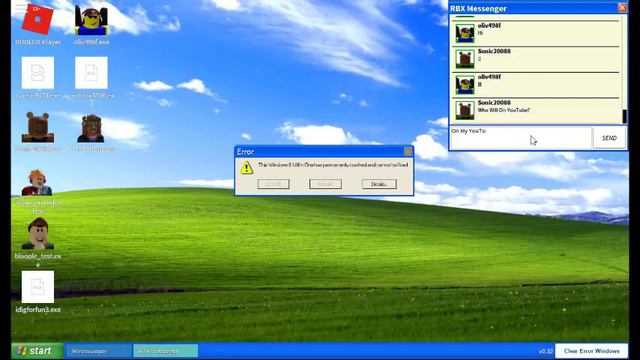Image resolution: width=640 pixels, height=360 pixels.
Task: Open the blank file icon below oliv498f.exe
Action: pyautogui.click(x=91, y=73)
